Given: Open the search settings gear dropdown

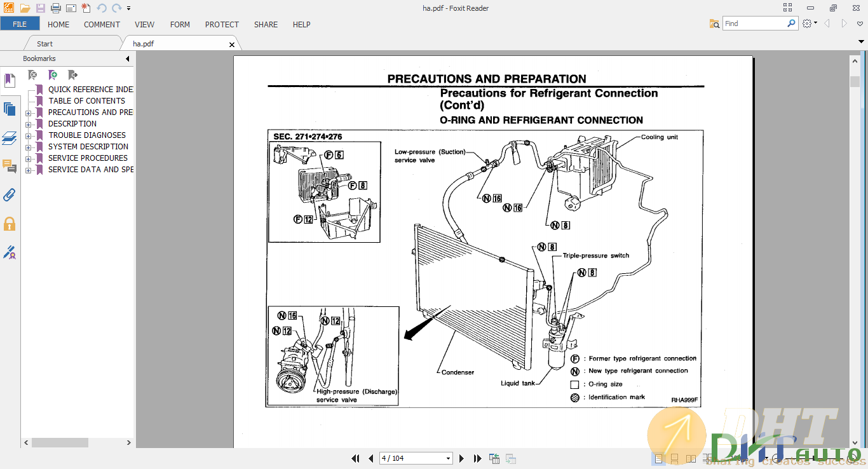Looking at the screenshot, I should pyautogui.click(x=810, y=24).
